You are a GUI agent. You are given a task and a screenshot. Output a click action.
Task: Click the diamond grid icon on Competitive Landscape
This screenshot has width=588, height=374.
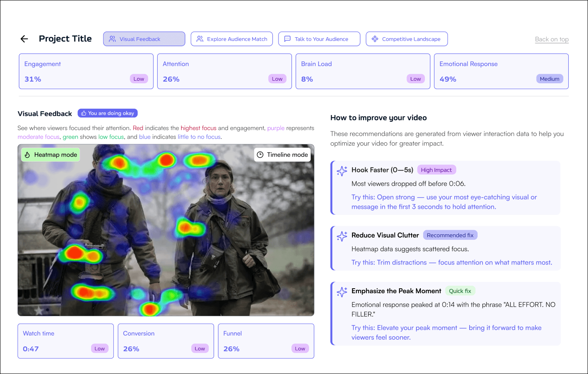[375, 39]
